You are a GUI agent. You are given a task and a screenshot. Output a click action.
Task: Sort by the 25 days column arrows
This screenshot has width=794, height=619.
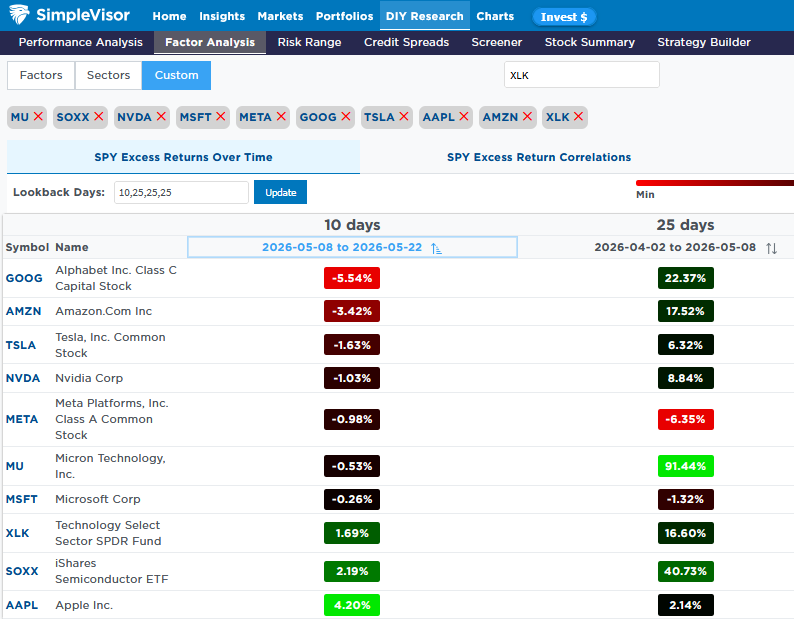pos(771,248)
